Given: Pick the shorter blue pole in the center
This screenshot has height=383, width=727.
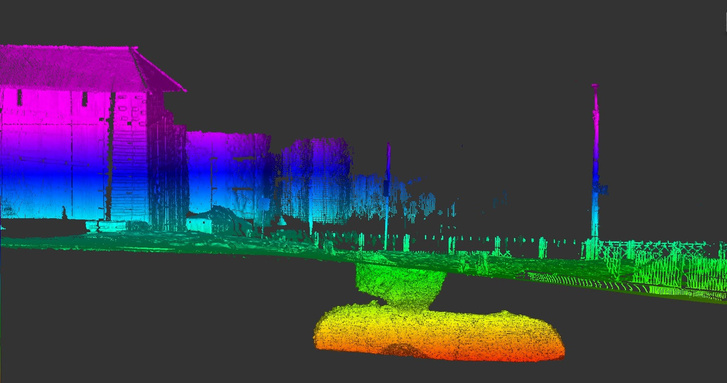Looking at the screenshot, I should (387, 195).
